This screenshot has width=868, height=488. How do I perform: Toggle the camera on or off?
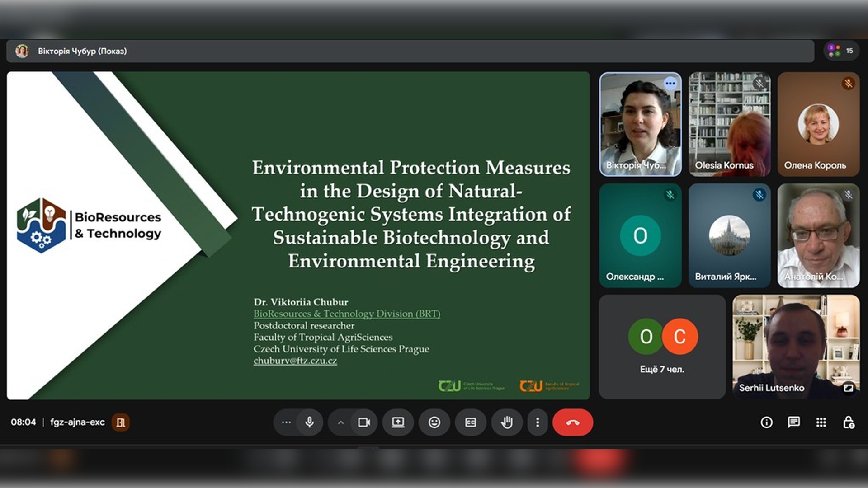point(364,422)
